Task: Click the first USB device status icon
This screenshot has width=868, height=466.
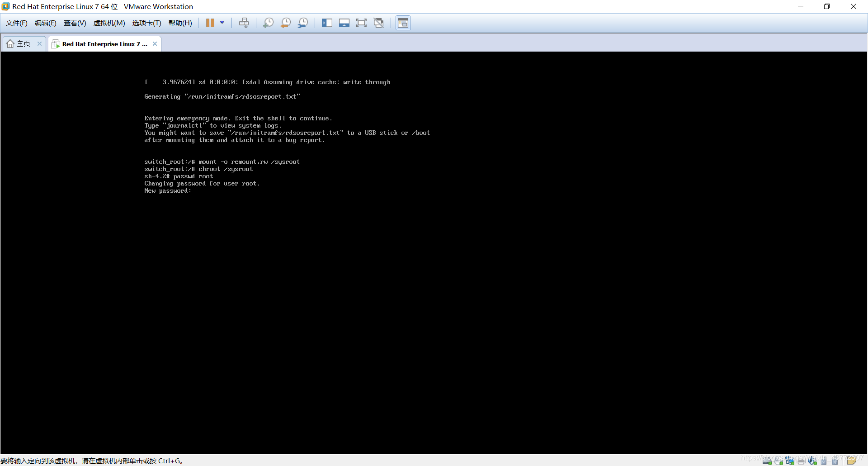Action: click(x=824, y=461)
